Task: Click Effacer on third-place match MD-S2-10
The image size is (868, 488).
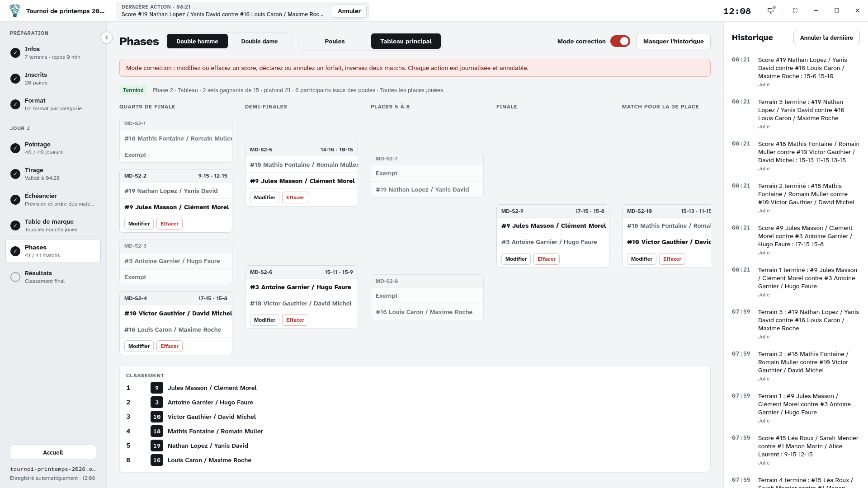Action: coord(672,259)
